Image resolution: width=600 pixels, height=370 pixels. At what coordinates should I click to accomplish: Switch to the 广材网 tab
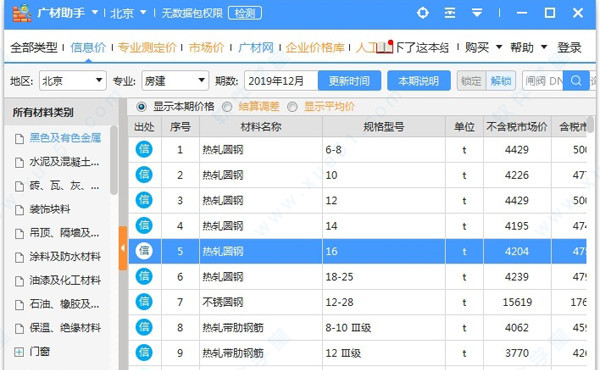[256, 47]
